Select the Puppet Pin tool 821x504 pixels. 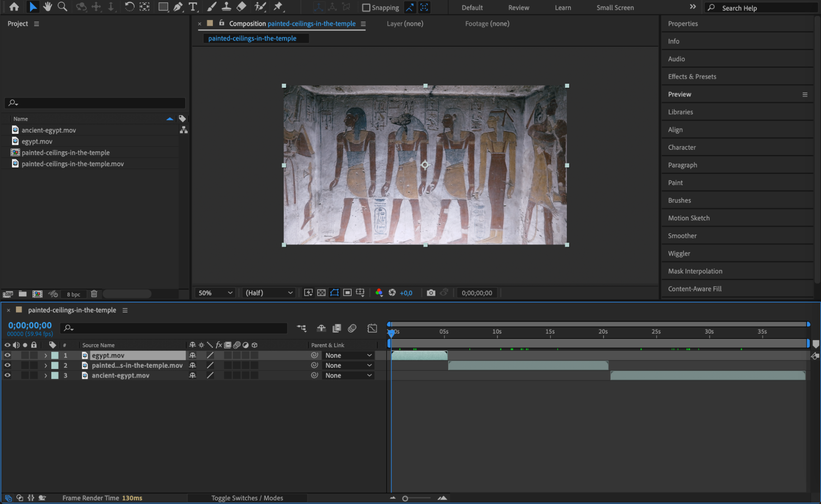point(278,7)
